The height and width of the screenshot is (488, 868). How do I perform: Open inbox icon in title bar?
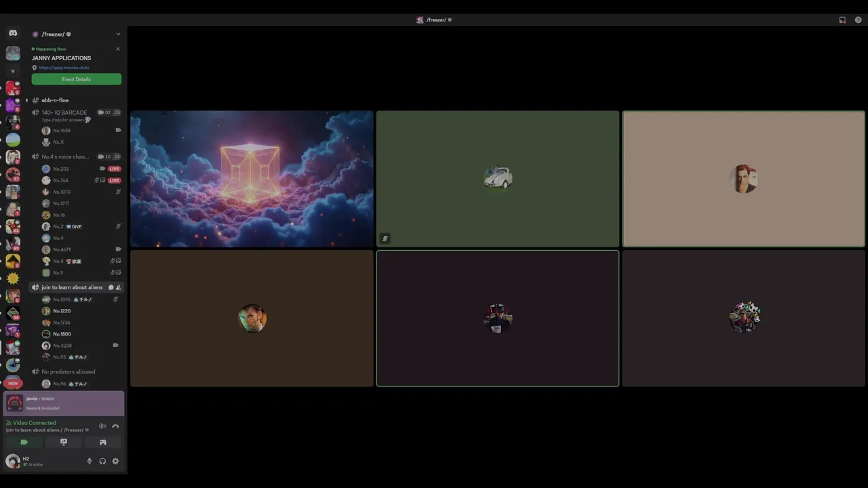click(842, 20)
